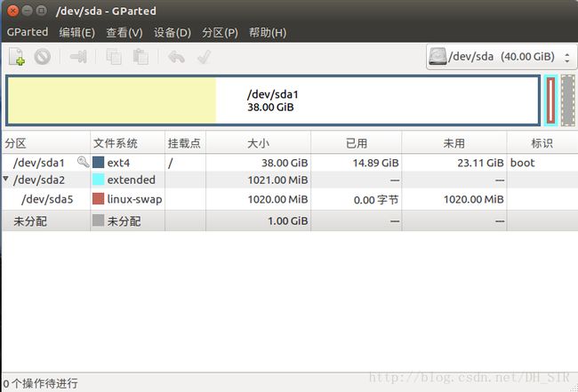The image size is (578, 392).
Task: Open the 分区(P) menu
Action: [220, 32]
